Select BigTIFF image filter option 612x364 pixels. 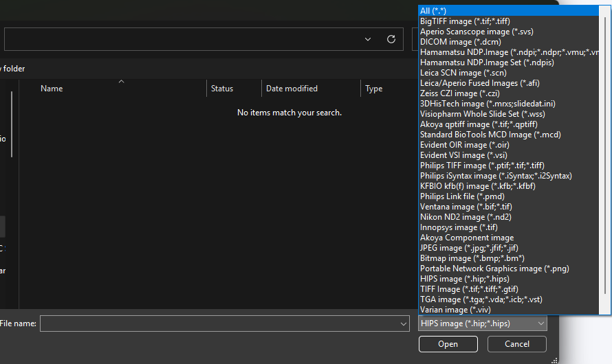click(509, 21)
